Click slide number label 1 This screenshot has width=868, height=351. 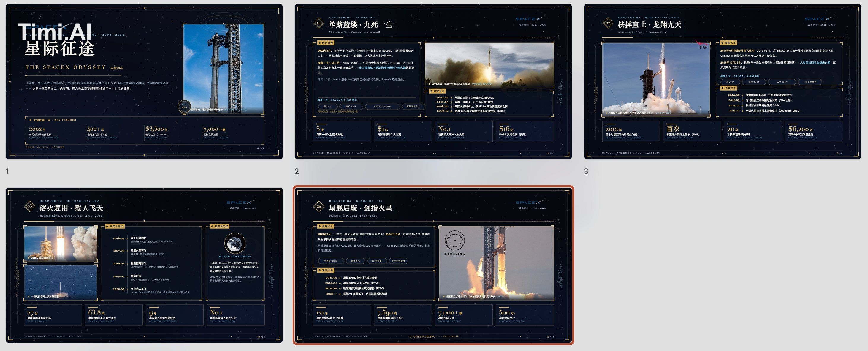[x=7, y=171]
